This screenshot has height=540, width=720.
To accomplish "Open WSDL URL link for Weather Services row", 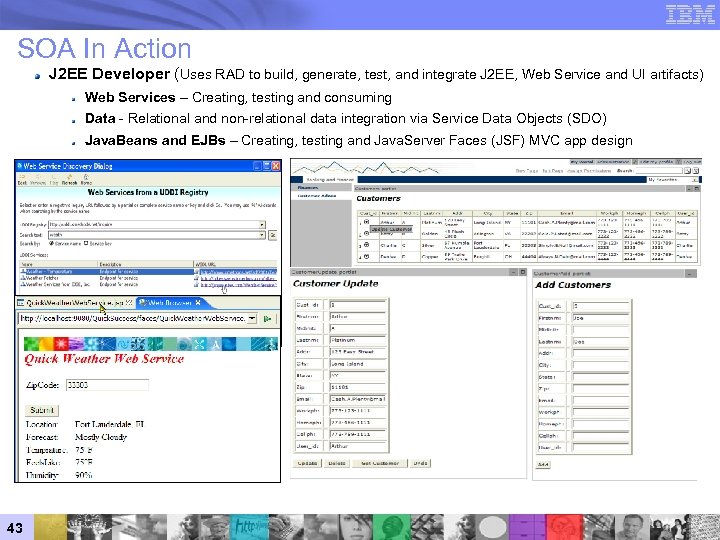I will coord(238,285).
